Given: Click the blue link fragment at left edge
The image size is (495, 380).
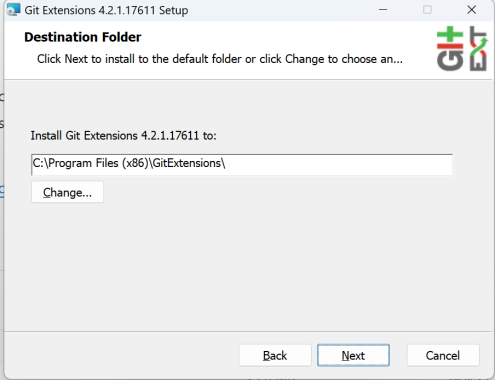Looking at the screenshot, I should tap(2, 191).
